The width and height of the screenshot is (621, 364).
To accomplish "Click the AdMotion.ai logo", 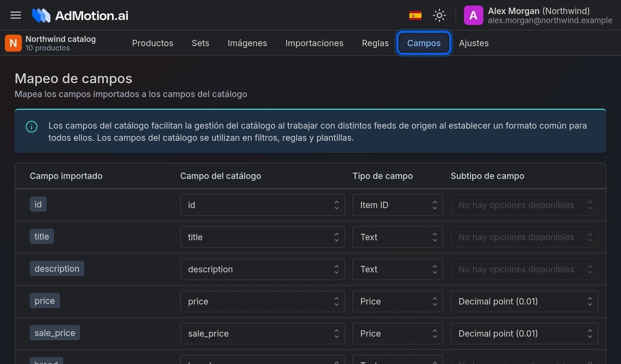I will [x=80, y=16].
